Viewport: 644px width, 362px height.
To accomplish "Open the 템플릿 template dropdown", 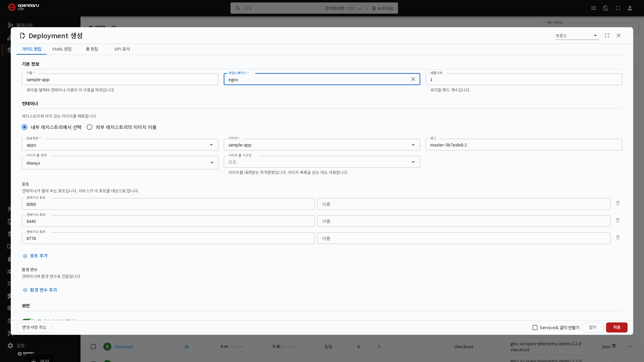I will pyautogui.click(x=577, y=36).
